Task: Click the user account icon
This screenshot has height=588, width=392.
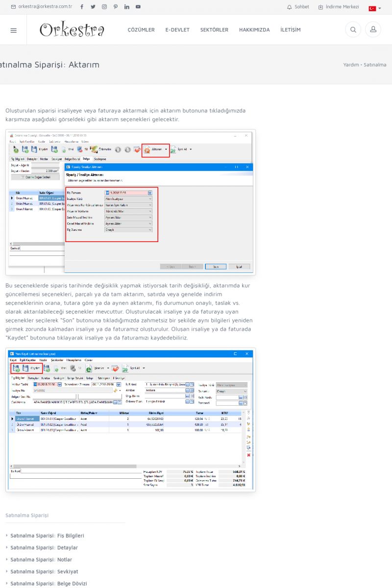Action: click(x=373, y=30)
